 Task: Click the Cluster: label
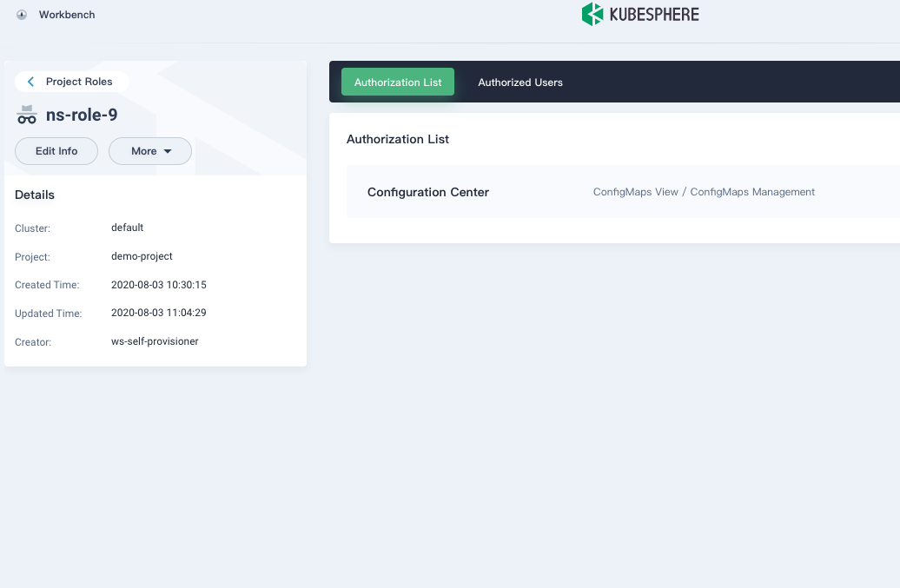click(x=33, y=228)
